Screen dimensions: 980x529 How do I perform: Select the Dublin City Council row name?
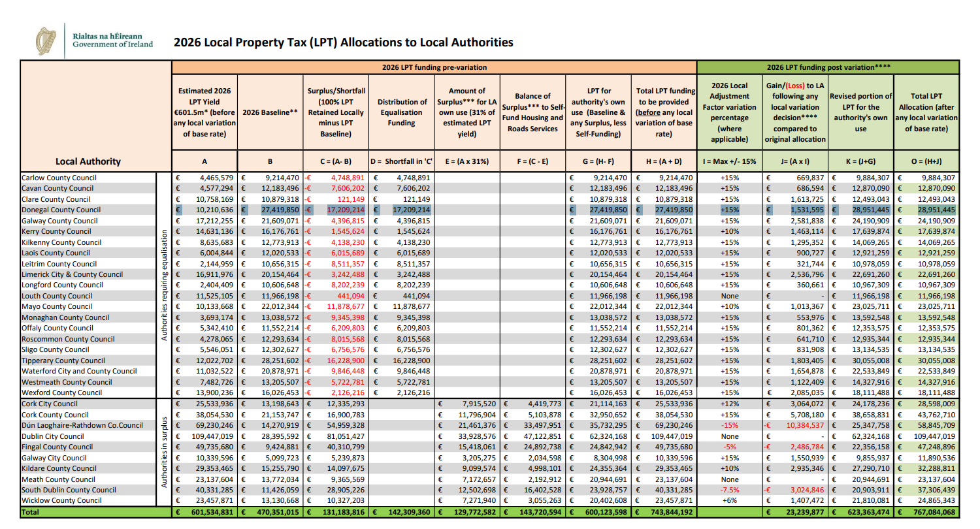pos(53,436)
